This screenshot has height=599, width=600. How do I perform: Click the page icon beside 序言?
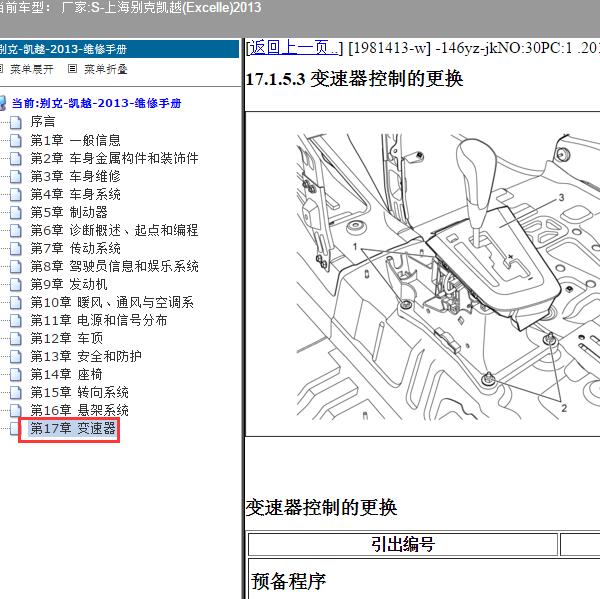pyautogui.click(x=16, y=122)
